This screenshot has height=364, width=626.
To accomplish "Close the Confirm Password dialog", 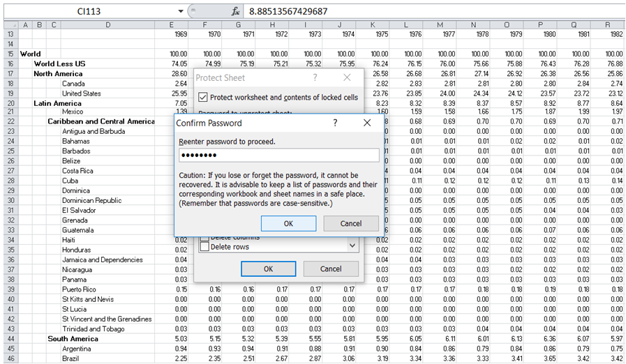I will point(367,123).
